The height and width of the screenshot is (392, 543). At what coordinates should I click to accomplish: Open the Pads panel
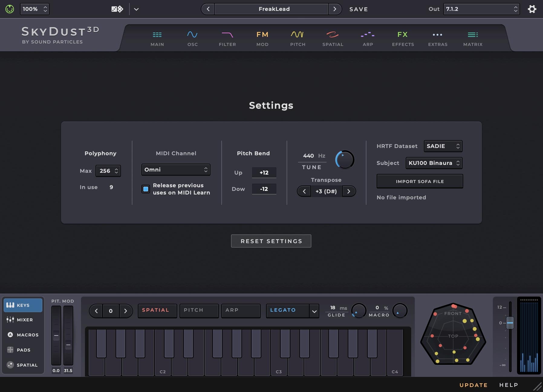pyautogui.click(x=23, y=350)
